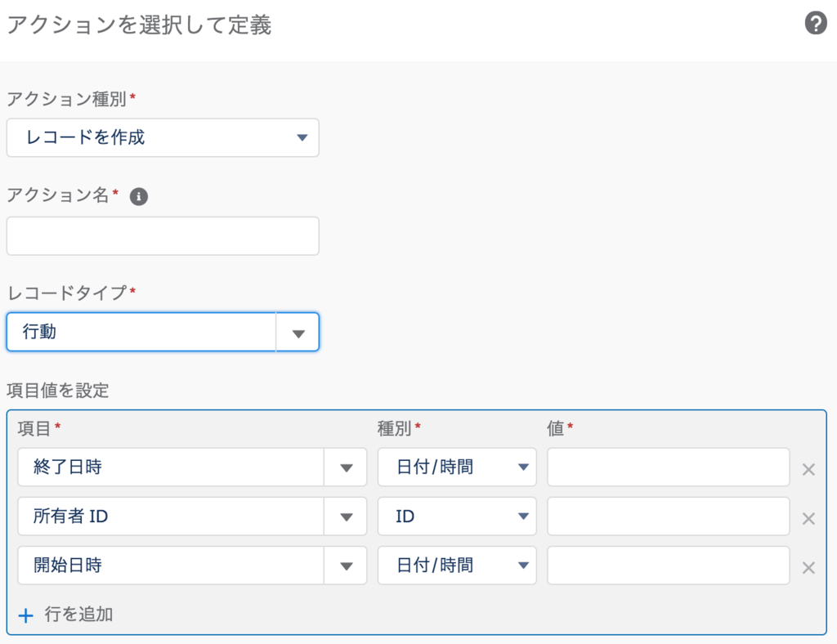Expand the 所有者 ID field dropdown arrow
The height and width of the screenshot is (644, 837).
tap(346, 517)
